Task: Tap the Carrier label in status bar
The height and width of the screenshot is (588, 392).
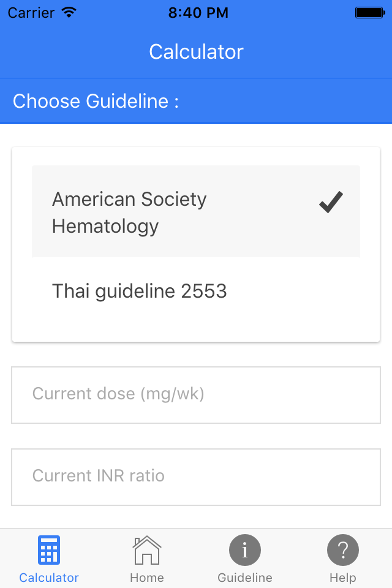Action: [x=31, y=13]
